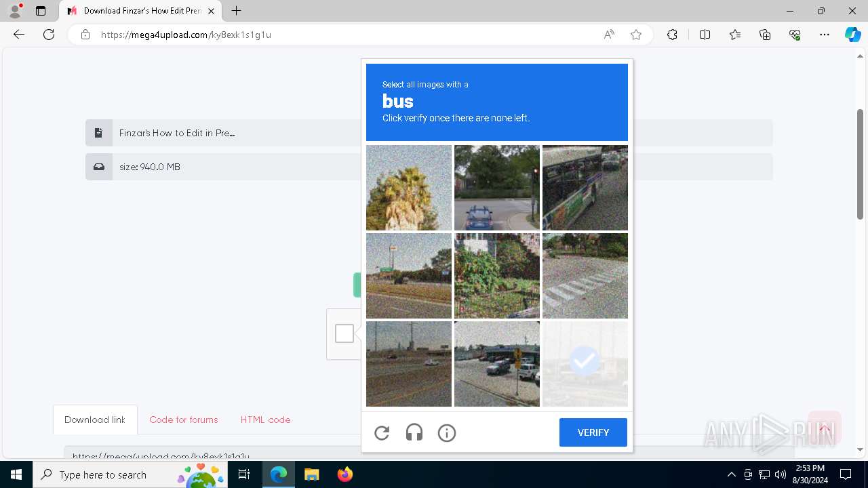Select the palm tree image tile
868x488 pixels.
click(409, 188)
